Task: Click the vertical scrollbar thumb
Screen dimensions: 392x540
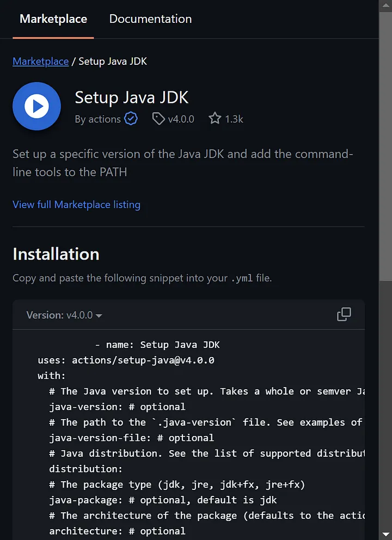Action: pyautogui.click(x=385, y=146)
